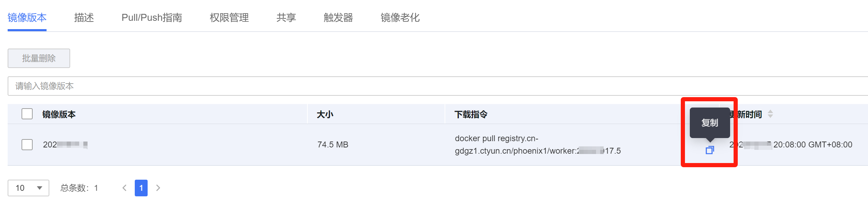
Task: Click the 批量删除 button
Action: [39, 58]
